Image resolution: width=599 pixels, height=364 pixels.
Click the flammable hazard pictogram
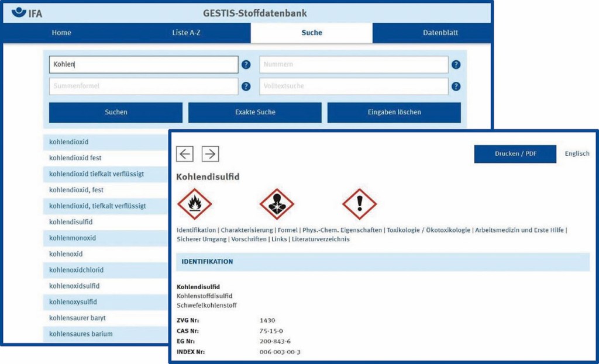click(x=194, y=204)
